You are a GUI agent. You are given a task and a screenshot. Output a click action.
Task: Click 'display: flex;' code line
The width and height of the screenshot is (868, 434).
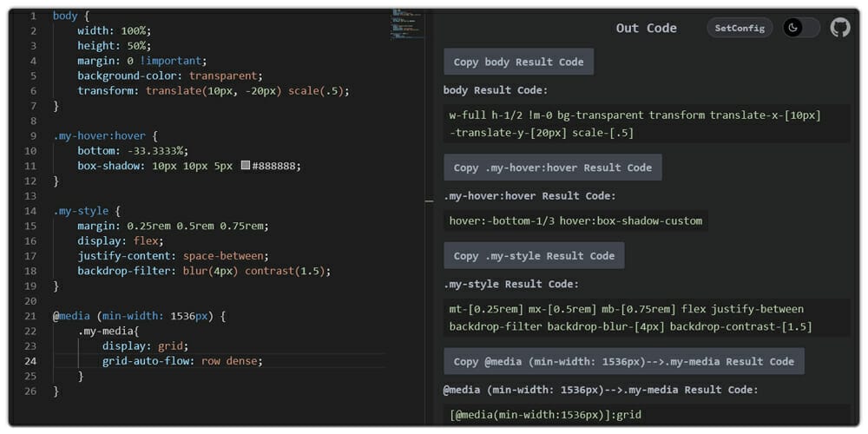click(121, 240)
